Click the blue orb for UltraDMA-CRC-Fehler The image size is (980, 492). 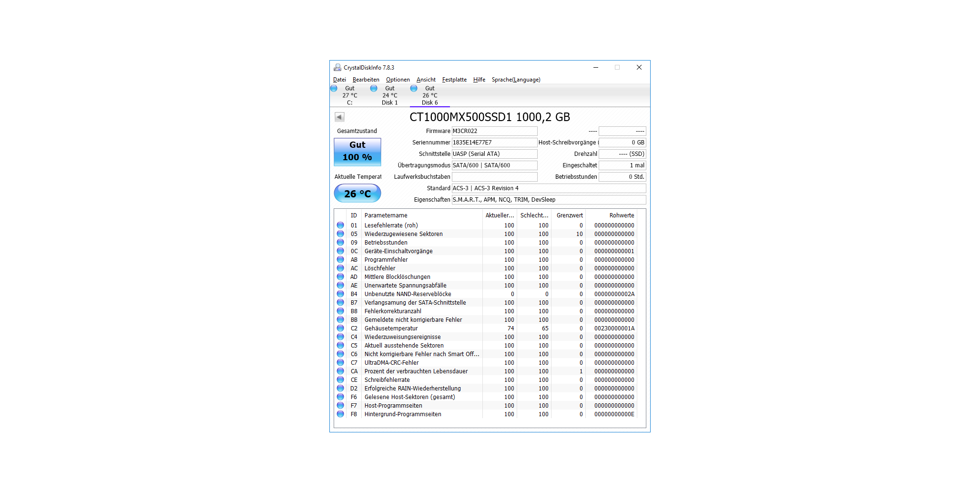(x=340, y=362)
